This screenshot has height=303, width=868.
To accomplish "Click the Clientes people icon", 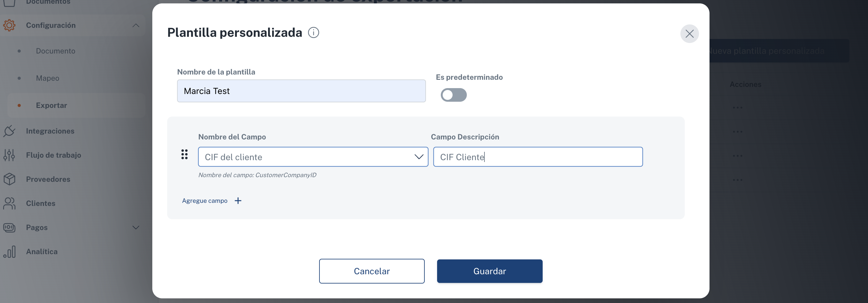I will coord(9,203).
